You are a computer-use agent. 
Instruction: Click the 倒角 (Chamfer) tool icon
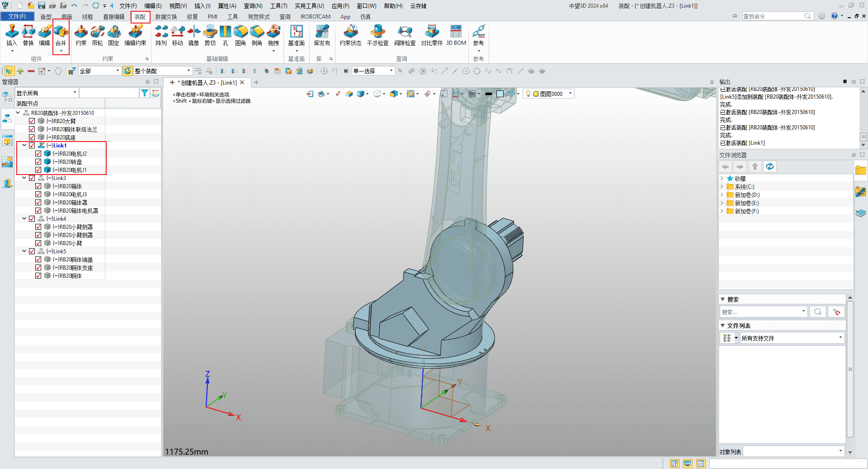(x=257, y=35)
